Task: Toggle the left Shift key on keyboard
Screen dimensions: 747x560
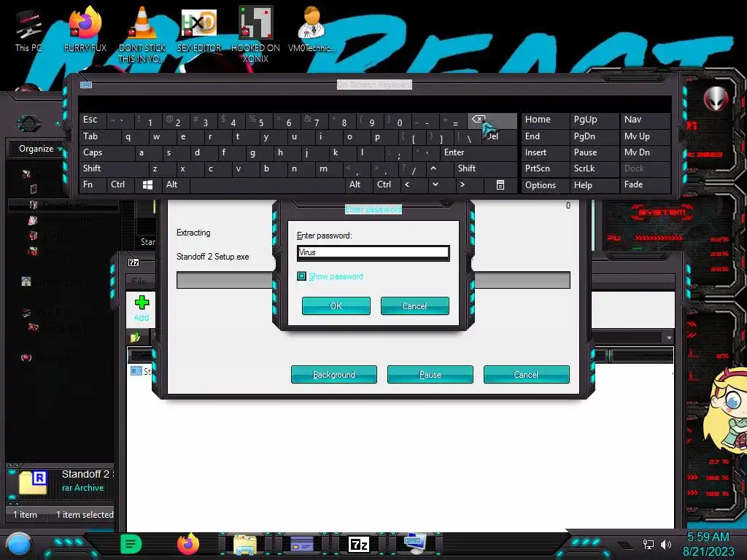Action: (x=113, y=168)
